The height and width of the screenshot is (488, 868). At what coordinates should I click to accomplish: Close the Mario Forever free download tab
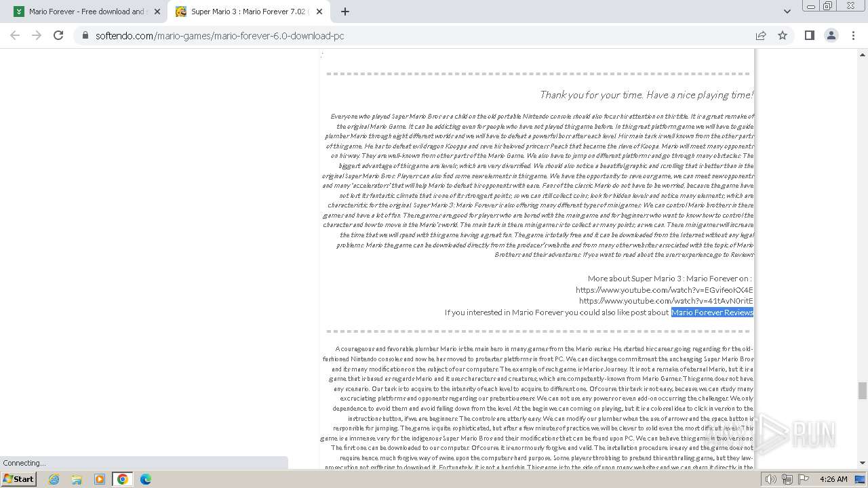(x=157, y=12)
